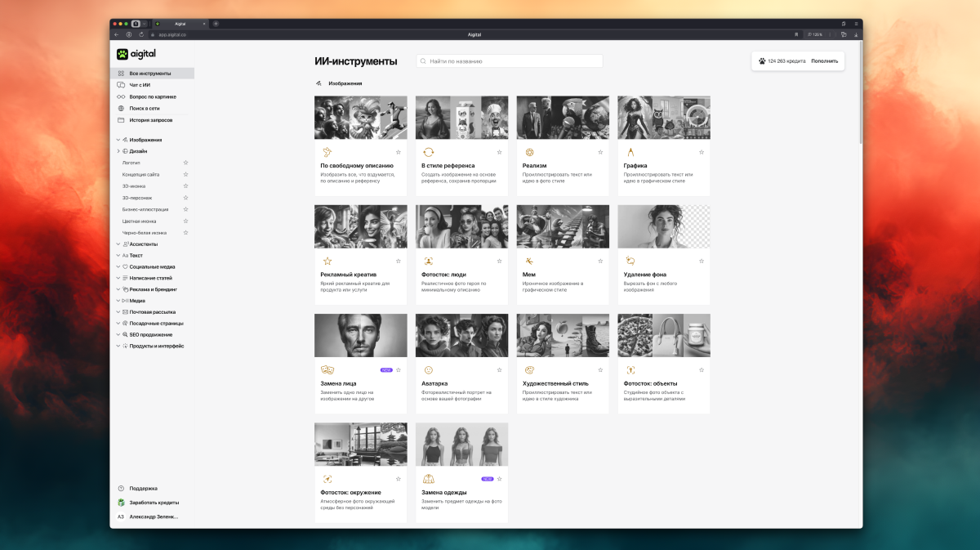Click the 'Графика' compass icon
980x550 pixels.
pos(630,152)
